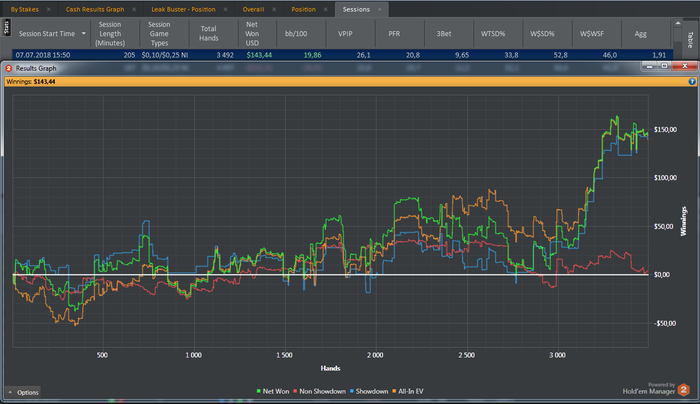The height and width of the screenshot is (404, 700).
Task: Open the Cash Results Graph tab
Action: tap(94, 9)
